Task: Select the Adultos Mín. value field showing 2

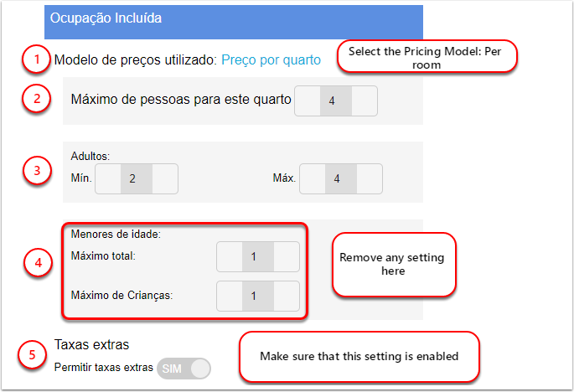Action: pos(137,178)
